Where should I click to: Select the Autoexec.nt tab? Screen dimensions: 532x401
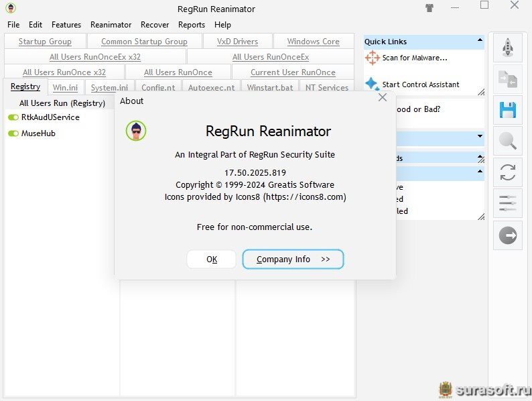point(211,87)
